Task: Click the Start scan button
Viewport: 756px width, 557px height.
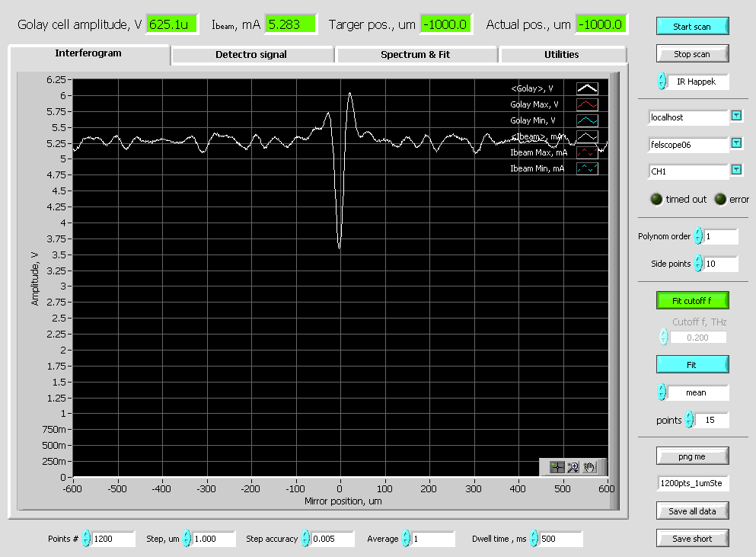Action: click(x=692, y=26)
